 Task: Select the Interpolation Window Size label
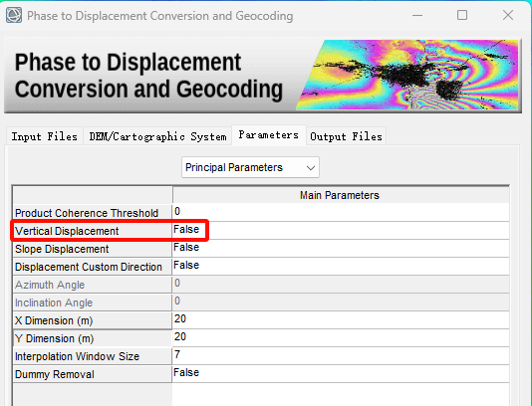93,356
